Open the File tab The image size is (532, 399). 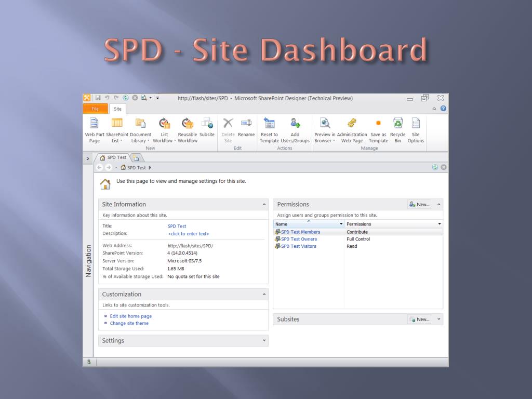pyautogui.click(x=96, y=109)
